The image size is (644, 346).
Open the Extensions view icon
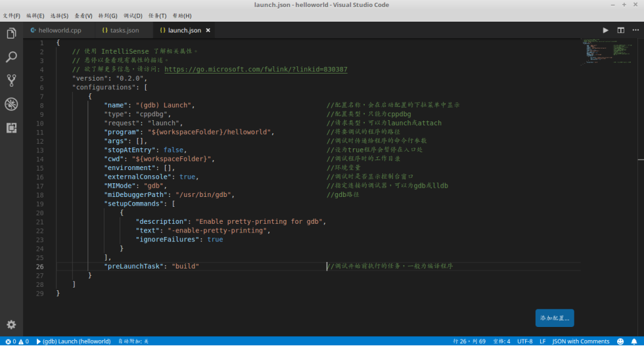[12, 128]
